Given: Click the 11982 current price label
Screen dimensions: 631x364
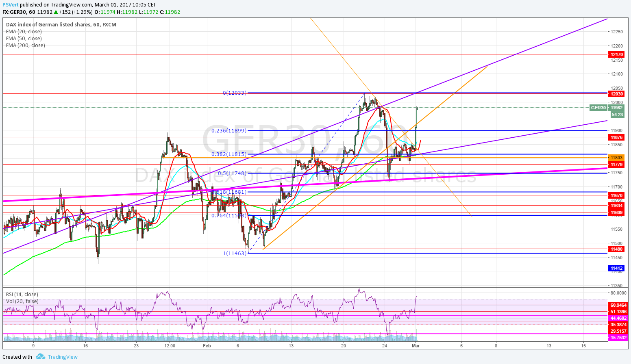Looking at the screenshot, I should pyautogui.click(x=616, y=108).
